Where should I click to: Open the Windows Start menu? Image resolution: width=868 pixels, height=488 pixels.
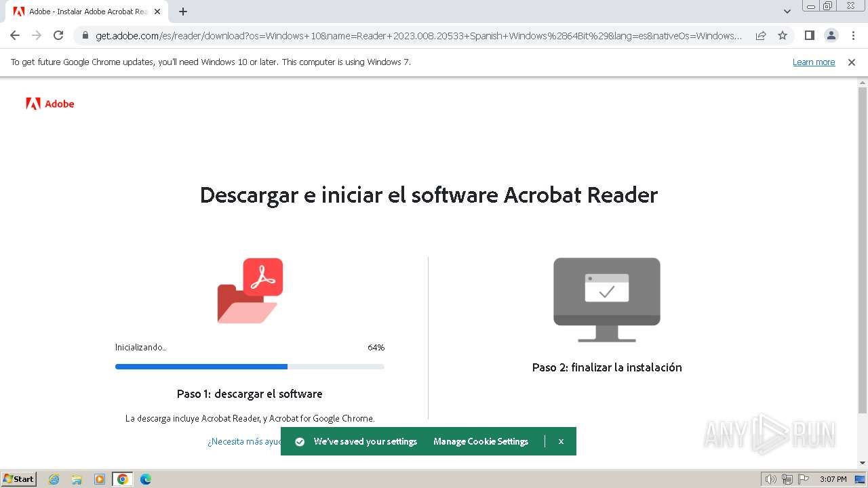[19, 479]
